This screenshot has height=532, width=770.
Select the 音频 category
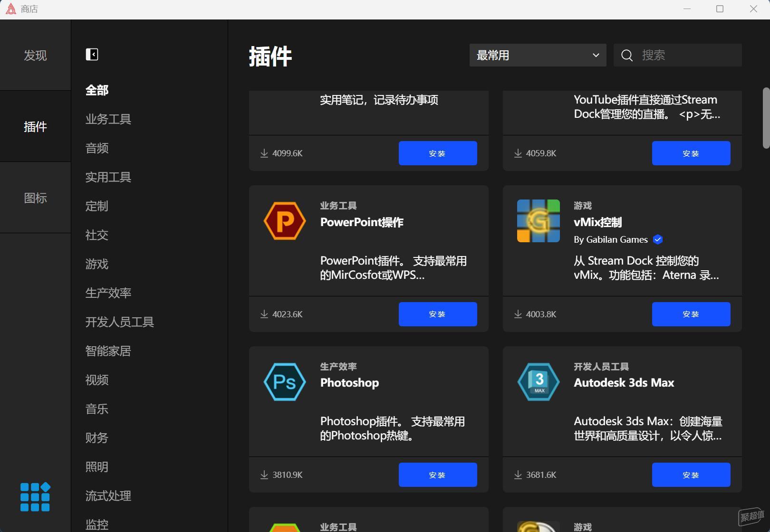pyautogui.click(x=97, y=148)
